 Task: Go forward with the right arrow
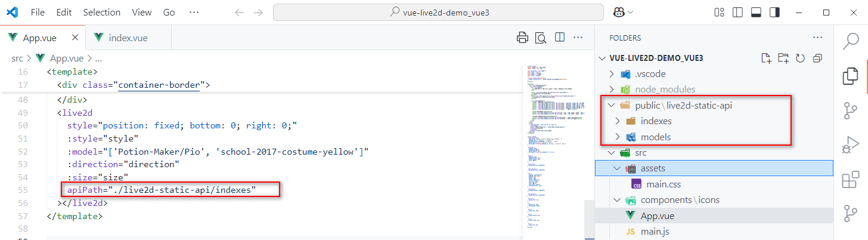(258, 12)
